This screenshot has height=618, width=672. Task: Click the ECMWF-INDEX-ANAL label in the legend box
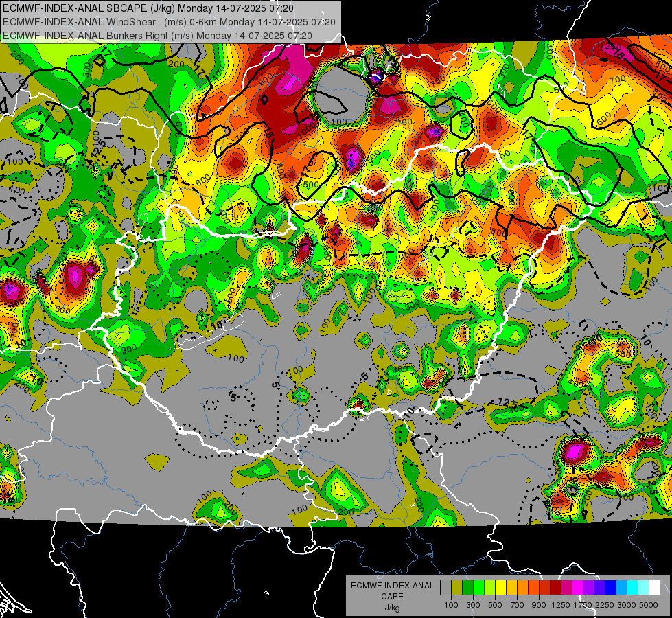(392, 586)
